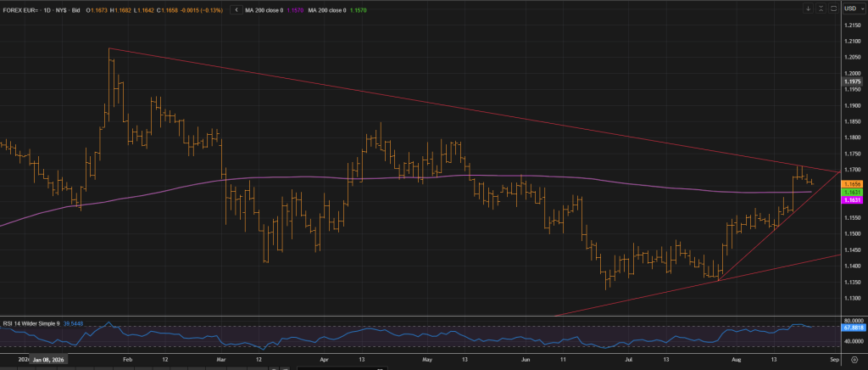Viewport: 868px width, 370px height.
Task: Select the FOREX EUR= symbol label
Action: (x=19, y=10)
